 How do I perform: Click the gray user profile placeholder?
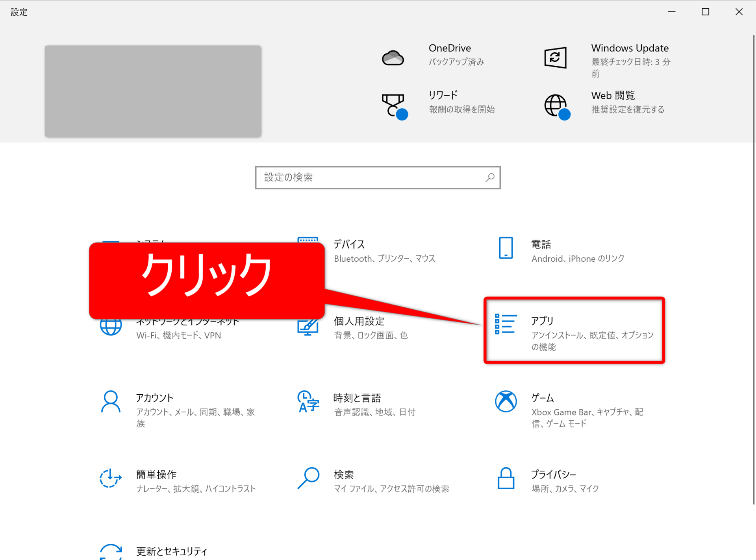click(153, 91)
